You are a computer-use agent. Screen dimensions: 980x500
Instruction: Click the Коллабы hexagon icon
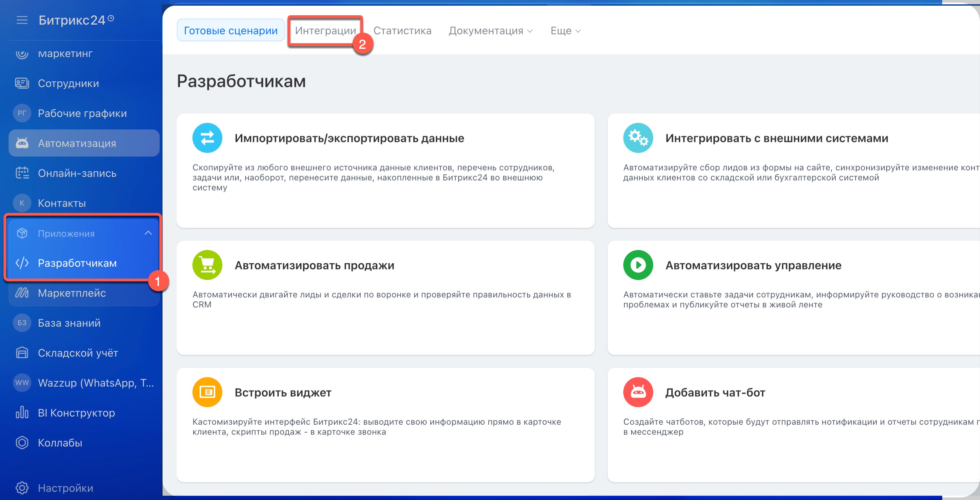[x=22, y=443]
